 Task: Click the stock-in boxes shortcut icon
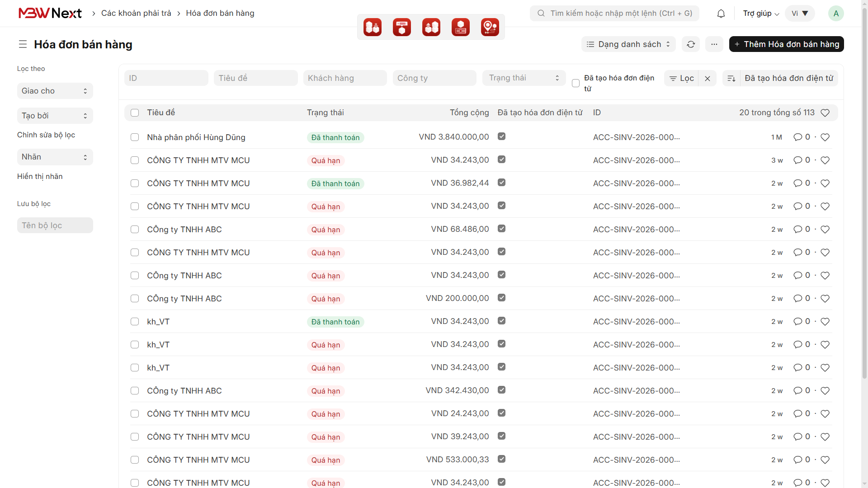[373, 27]
